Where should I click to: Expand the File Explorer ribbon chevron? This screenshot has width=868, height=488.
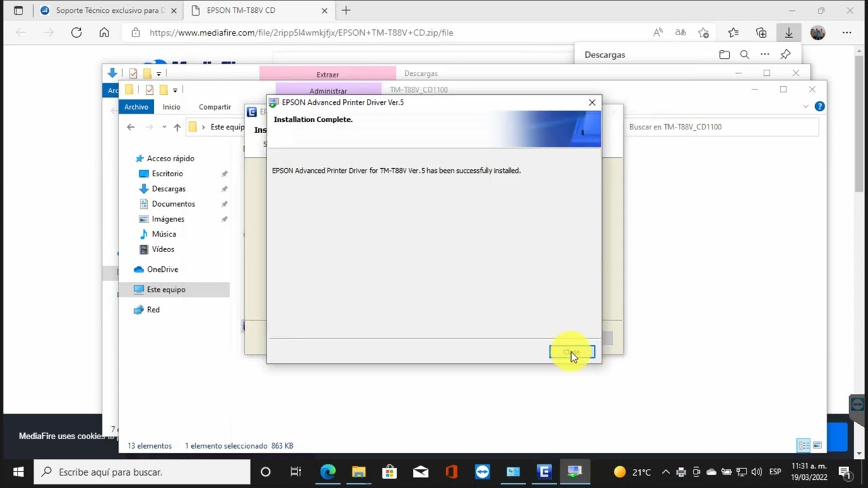pos(806,106)
